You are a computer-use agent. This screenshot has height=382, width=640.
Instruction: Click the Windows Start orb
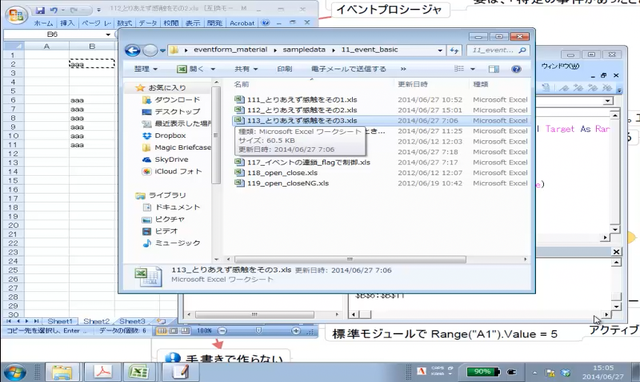click(x=15, y=372)
